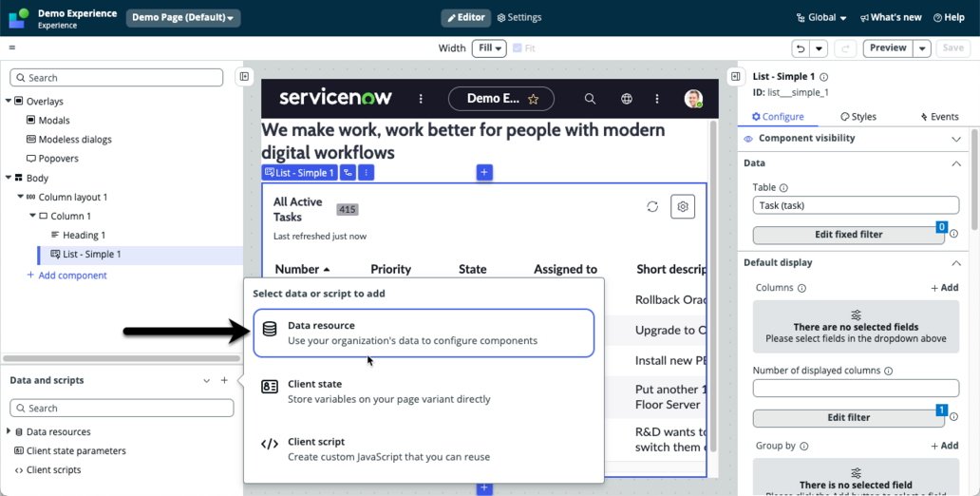Click the component tree Search field
The height and width of the screenshot is (496, 980).
coord(116,78)
